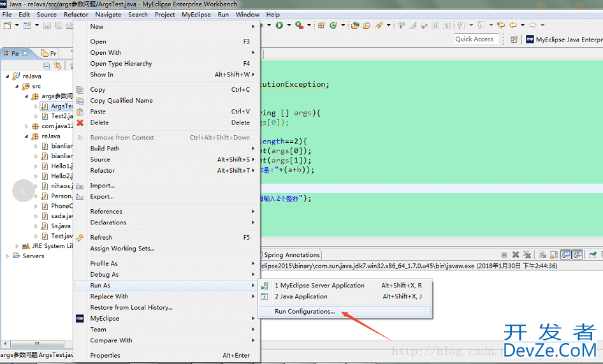Choose Assign Working Sets... menu entry

(166, 249)
